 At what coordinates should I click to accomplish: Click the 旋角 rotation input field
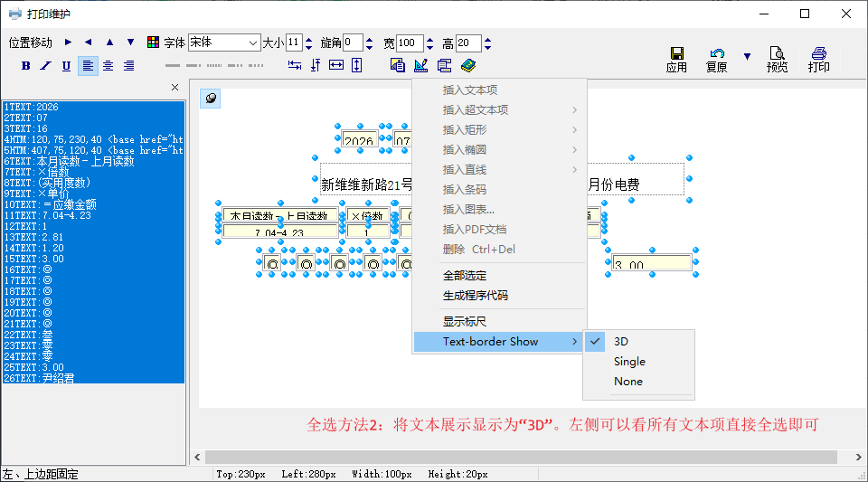point(353,43)
